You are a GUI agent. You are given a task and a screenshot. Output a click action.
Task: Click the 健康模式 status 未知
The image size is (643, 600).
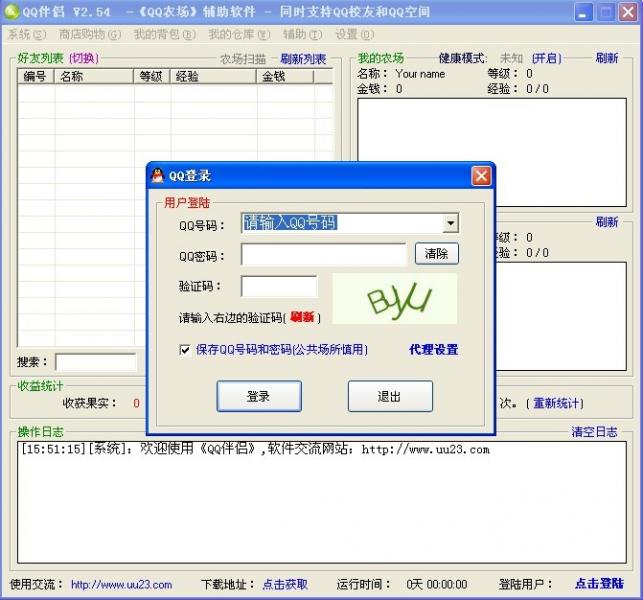click(511, 58)
